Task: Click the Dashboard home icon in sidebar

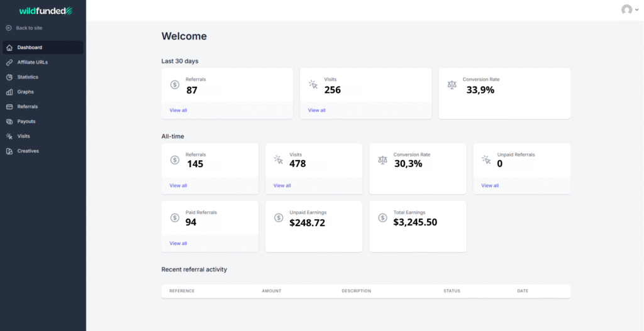Action: (x=9, y=48)
